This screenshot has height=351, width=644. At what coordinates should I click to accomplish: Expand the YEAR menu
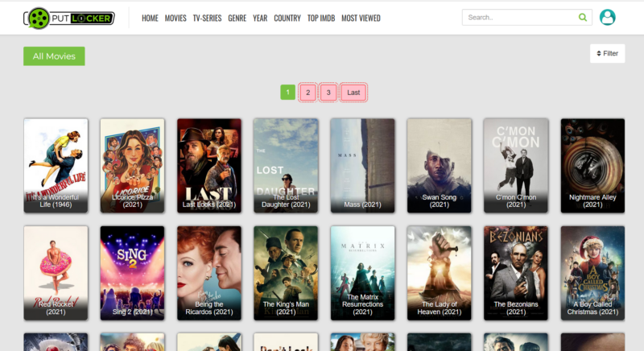tap(260, 18)
